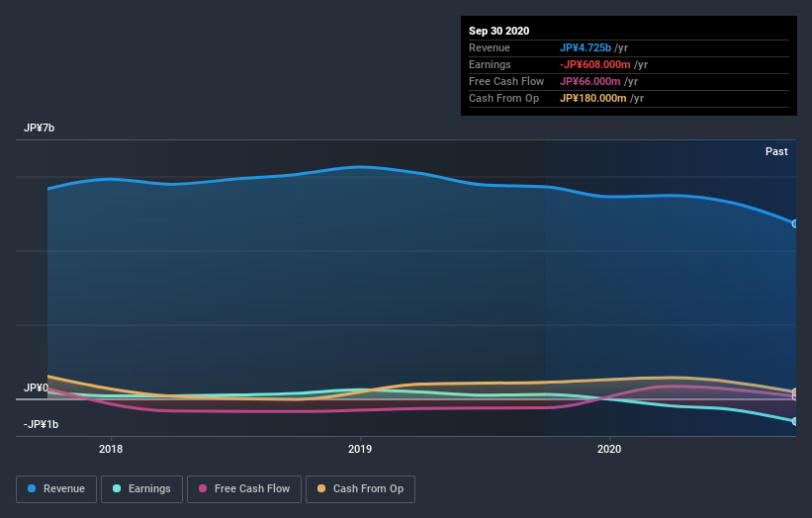The width and height of the screenshot is (812, 518).
Task: Toggle the Cash From Op legend button
Action: click(x=360, y=489)
